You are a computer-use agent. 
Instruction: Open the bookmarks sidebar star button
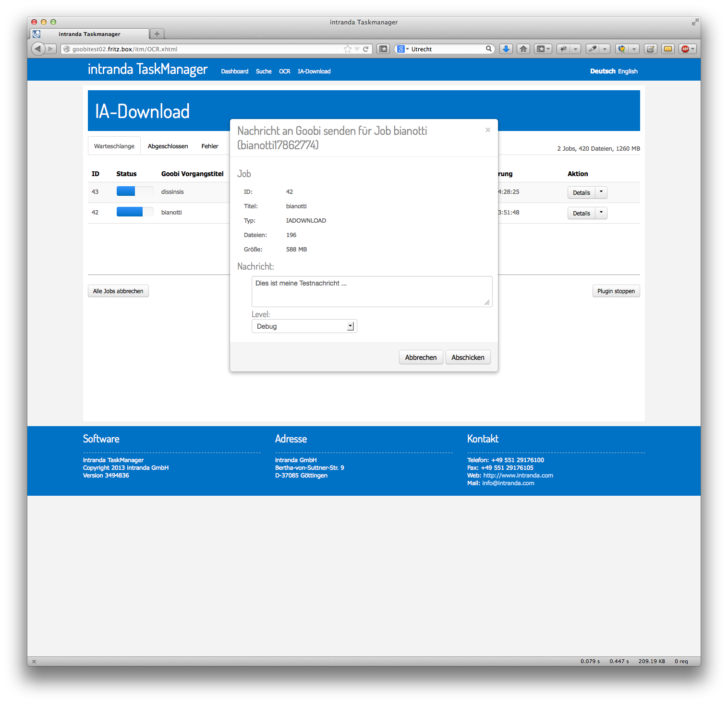[383, 49]
